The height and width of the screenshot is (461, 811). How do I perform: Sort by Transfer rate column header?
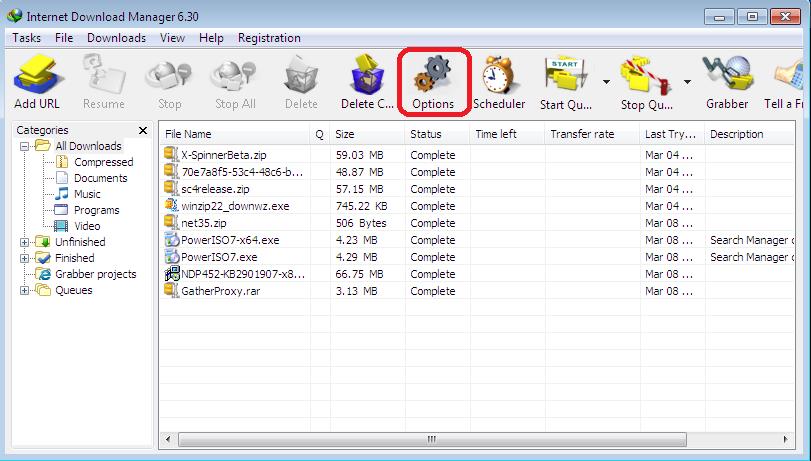(x=592, y=134)
